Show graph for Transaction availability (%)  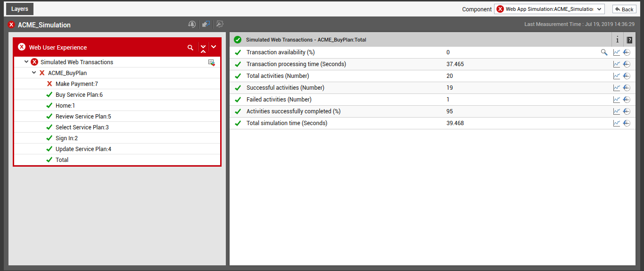pos(617,52)
